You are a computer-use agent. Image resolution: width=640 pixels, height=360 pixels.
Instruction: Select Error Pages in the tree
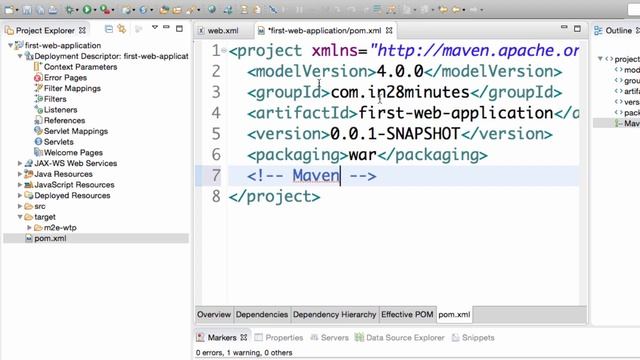click(x=65, y=78)
